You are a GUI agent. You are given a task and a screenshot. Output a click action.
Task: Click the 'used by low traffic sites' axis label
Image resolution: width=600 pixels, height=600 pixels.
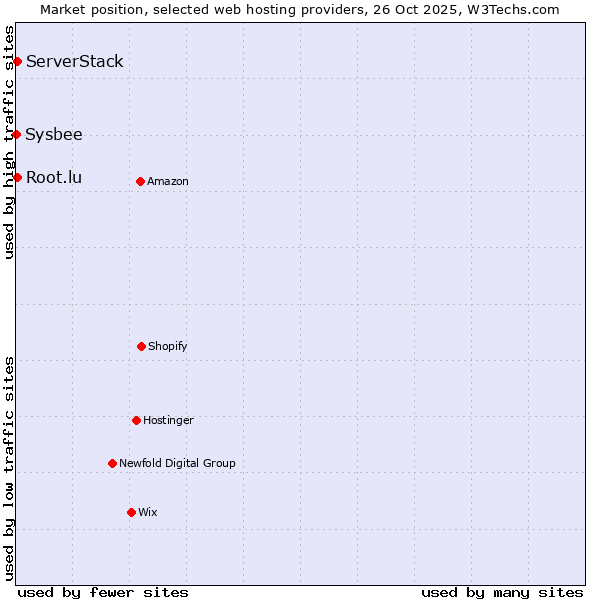tap(9, 468)
